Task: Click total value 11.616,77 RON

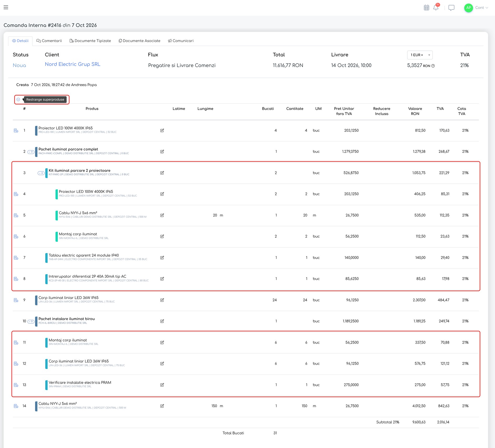Action: [288, 65]
